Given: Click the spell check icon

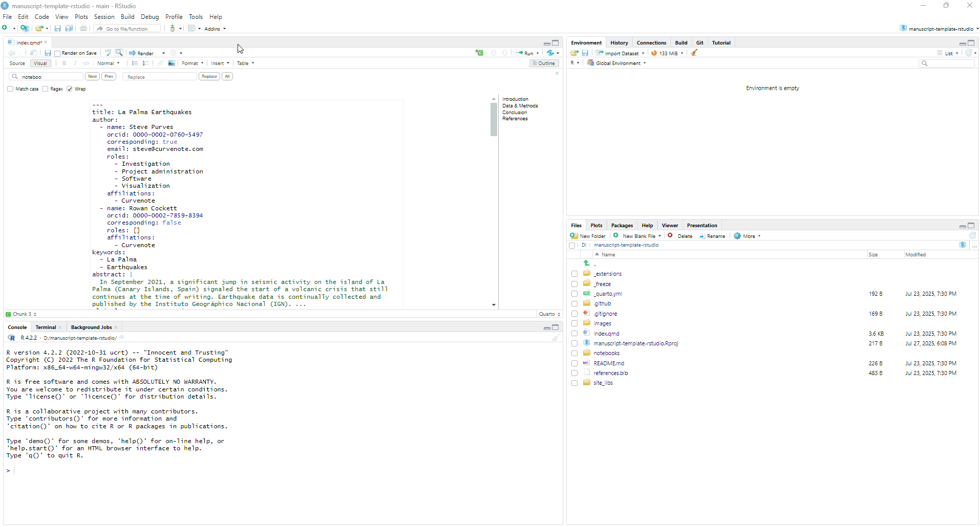Looking at the screenshot, I should (x=108, y=53).
